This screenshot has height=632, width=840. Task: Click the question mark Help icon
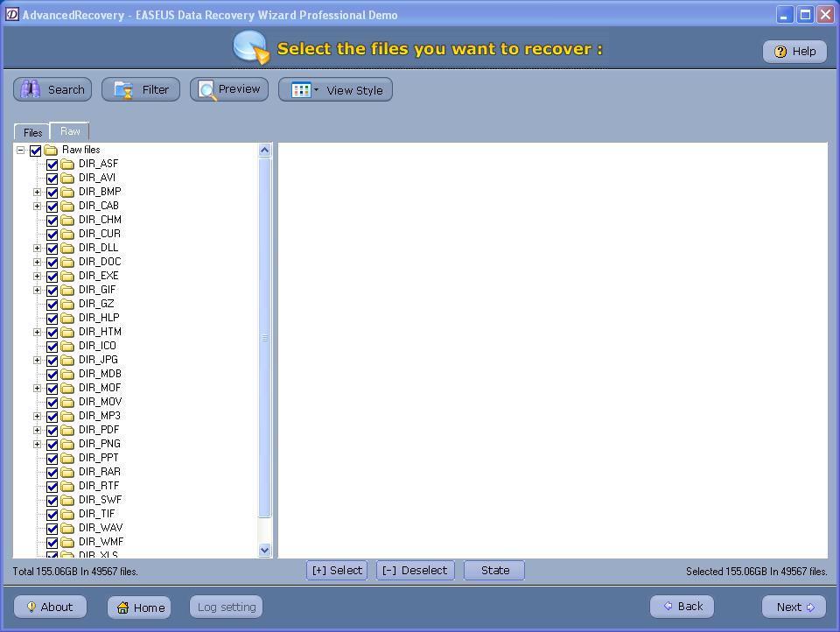780,52
